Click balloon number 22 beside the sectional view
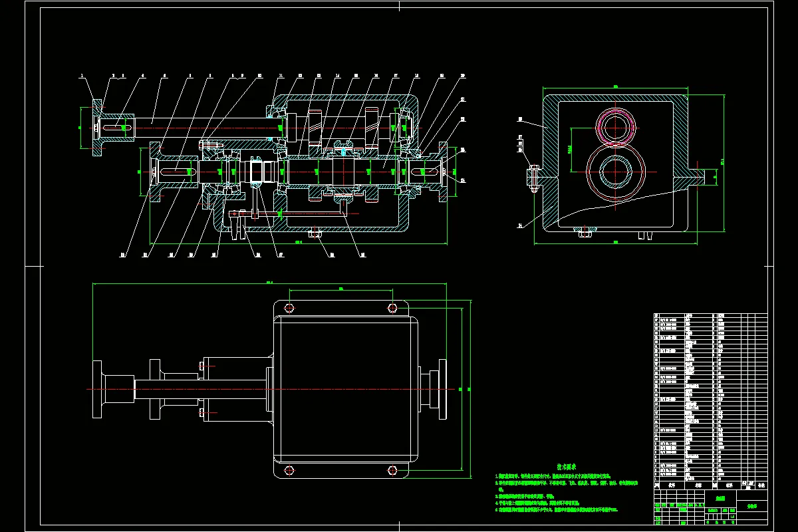The image size is (798, 532). point(463,119)
